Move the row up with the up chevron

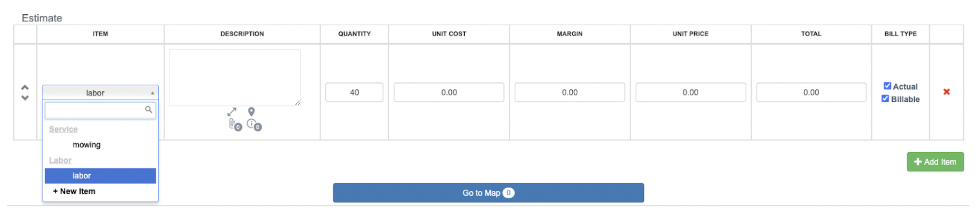pos(25,87)
